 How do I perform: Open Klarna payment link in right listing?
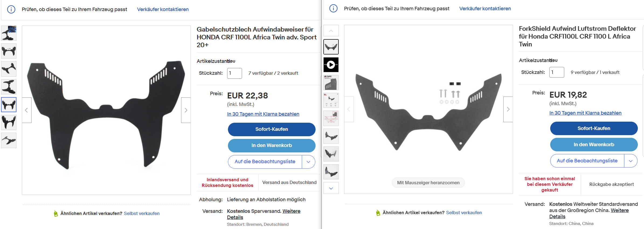[585, 113]
